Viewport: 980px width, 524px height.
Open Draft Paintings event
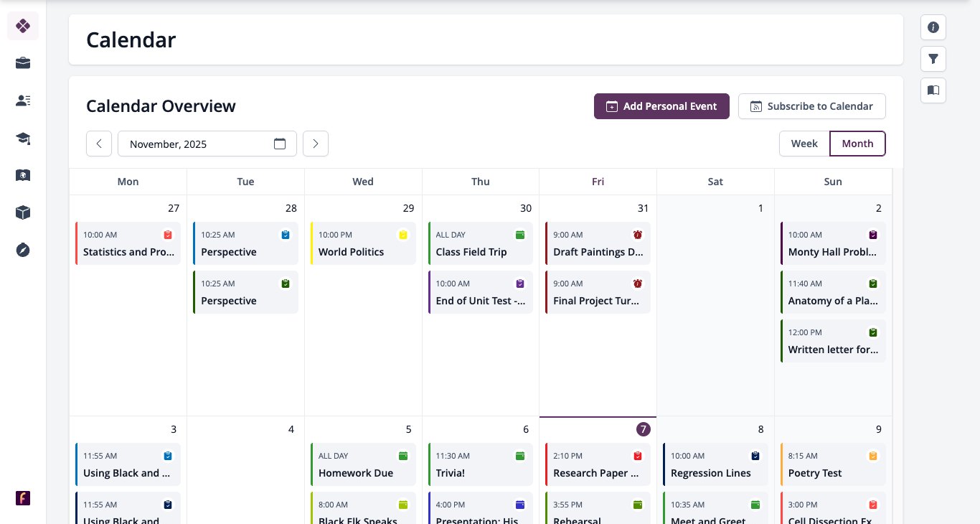tap(598, 243)
